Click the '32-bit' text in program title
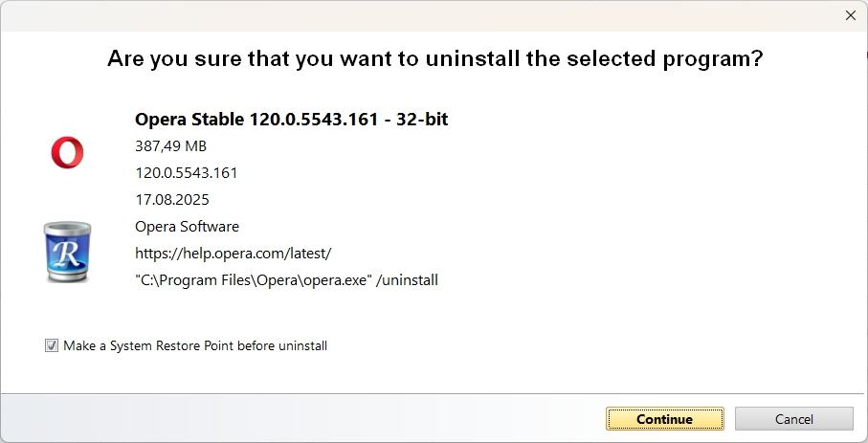Viewport: 868px width, 443px height. (422, 120)
